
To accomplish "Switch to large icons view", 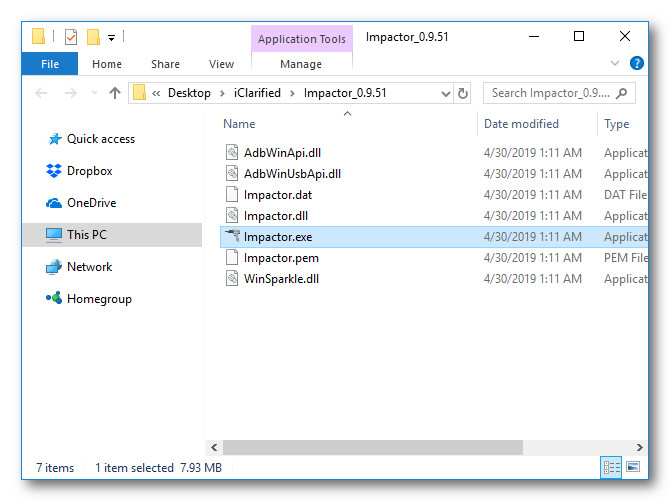I will [634, 467].
